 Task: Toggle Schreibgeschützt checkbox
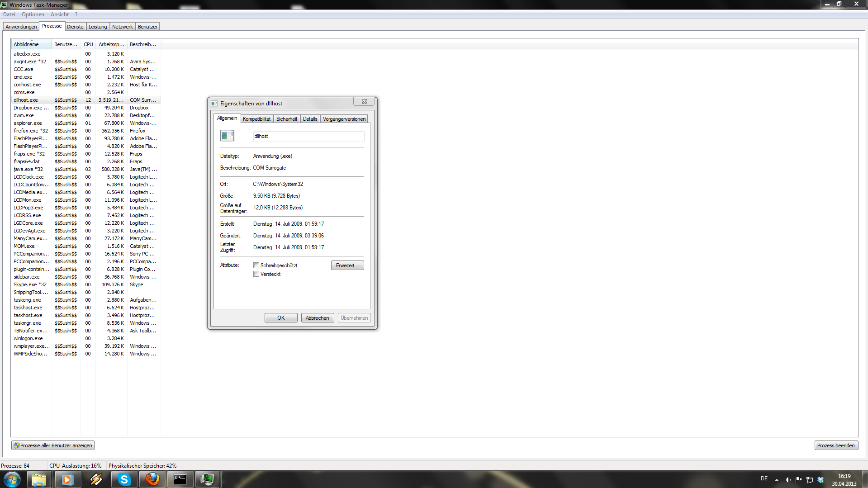click(x=256, y=265)
